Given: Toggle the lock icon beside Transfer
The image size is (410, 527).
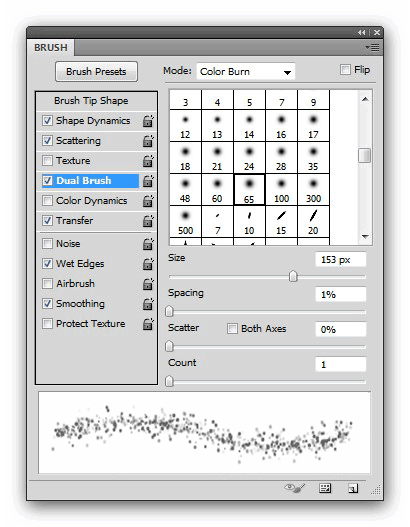Looking at the screenshot, I should tap(148, 221).
